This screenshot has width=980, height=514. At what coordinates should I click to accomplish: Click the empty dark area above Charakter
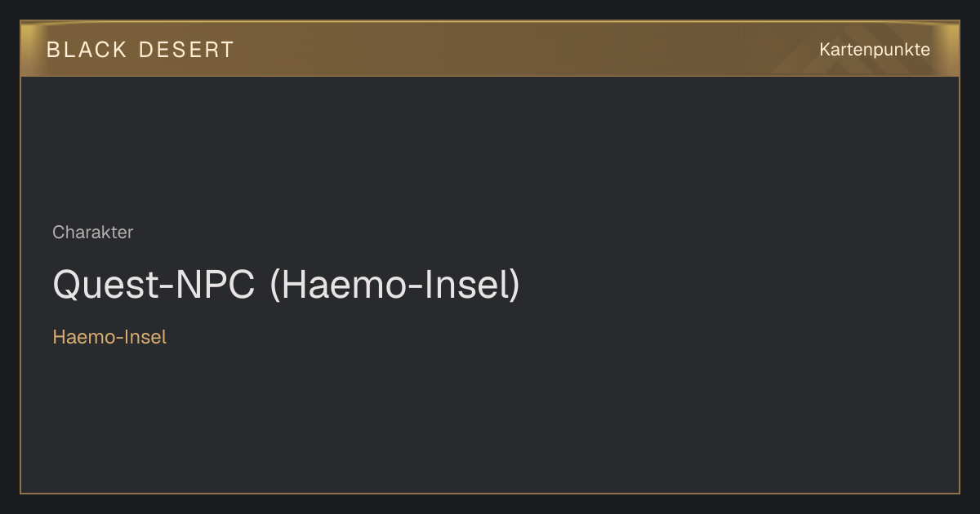click(x=490, y=147)
